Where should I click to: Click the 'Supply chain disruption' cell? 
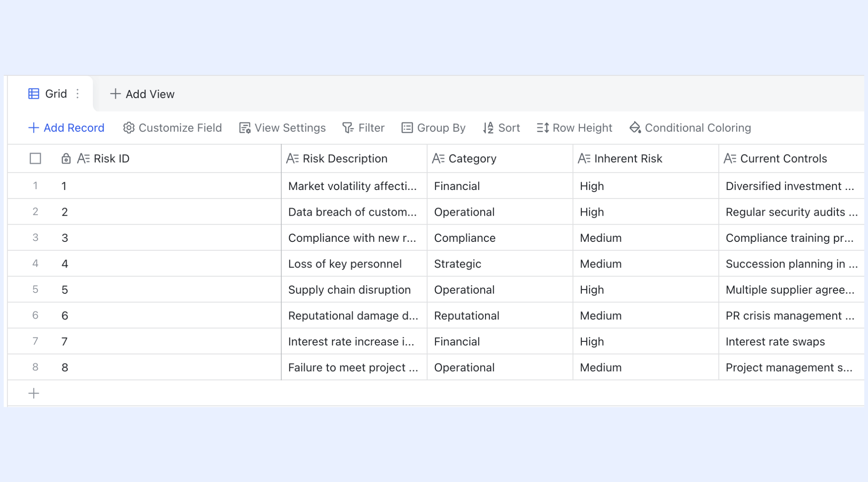(354, 290)
